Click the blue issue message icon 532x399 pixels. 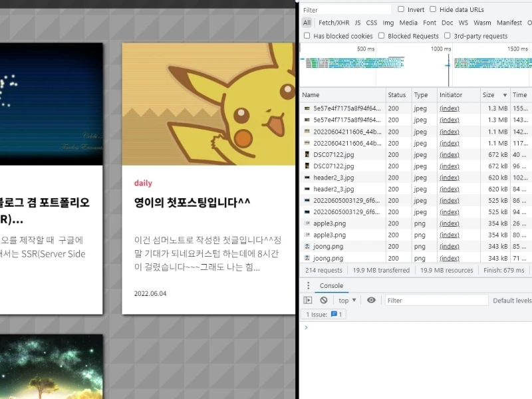click(334, 314)
